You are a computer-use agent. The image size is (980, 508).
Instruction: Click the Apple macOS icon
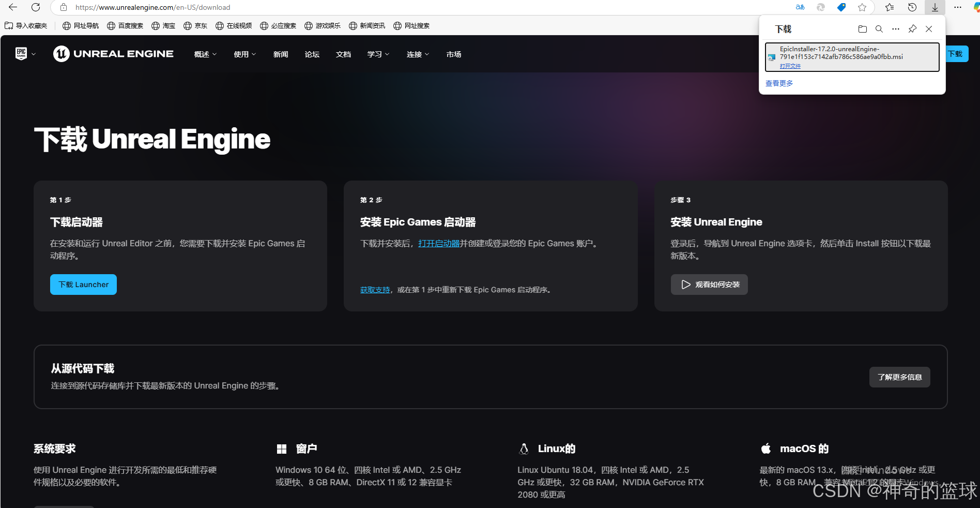(x=766, y=449)
